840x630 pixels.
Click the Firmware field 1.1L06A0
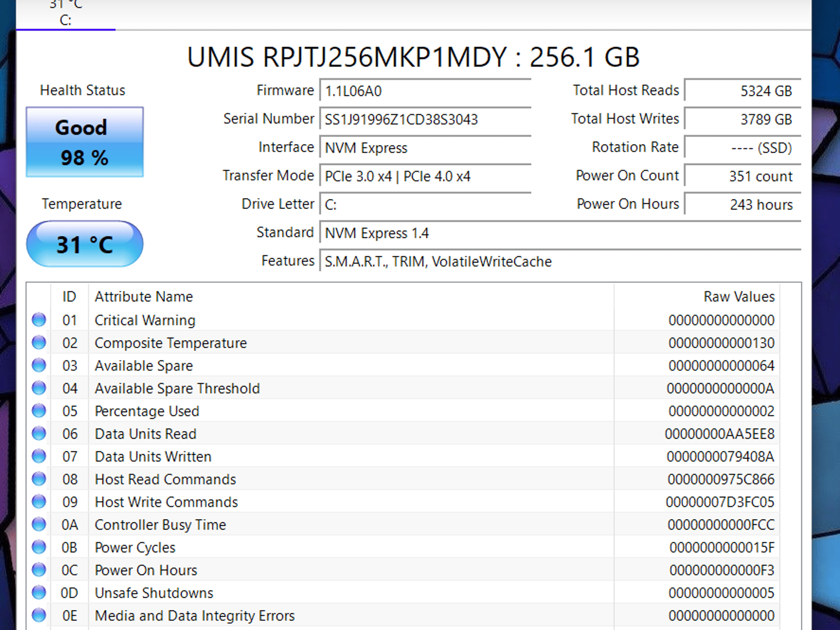[x=425, y=91]
